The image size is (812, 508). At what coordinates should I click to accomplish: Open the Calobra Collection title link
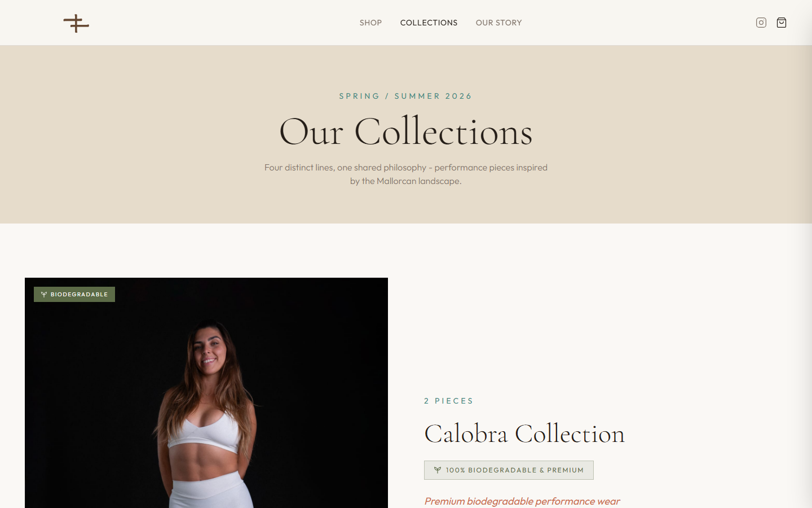click(x=524, y=433)
